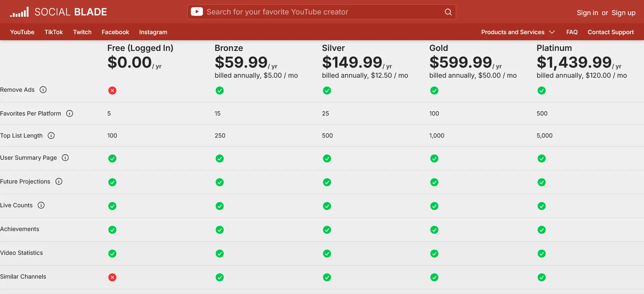Click the Silver plan heading
The height and width of the screenshot is (294, 644).
333,48
